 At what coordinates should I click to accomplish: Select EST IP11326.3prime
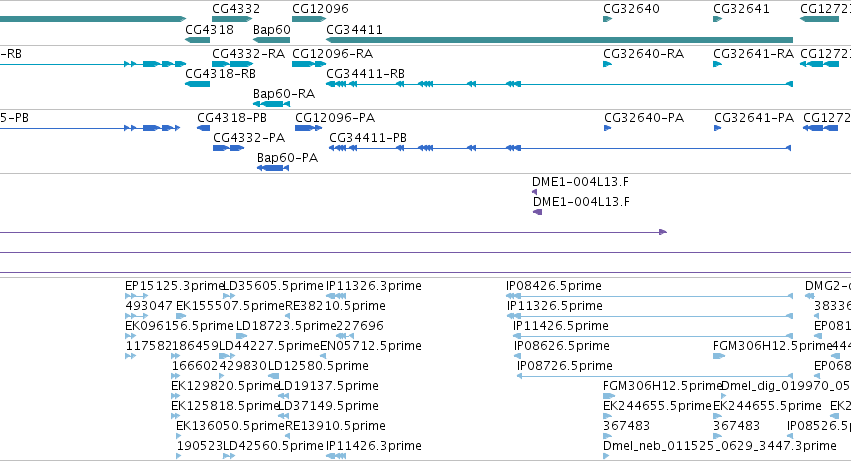[373, 286]
